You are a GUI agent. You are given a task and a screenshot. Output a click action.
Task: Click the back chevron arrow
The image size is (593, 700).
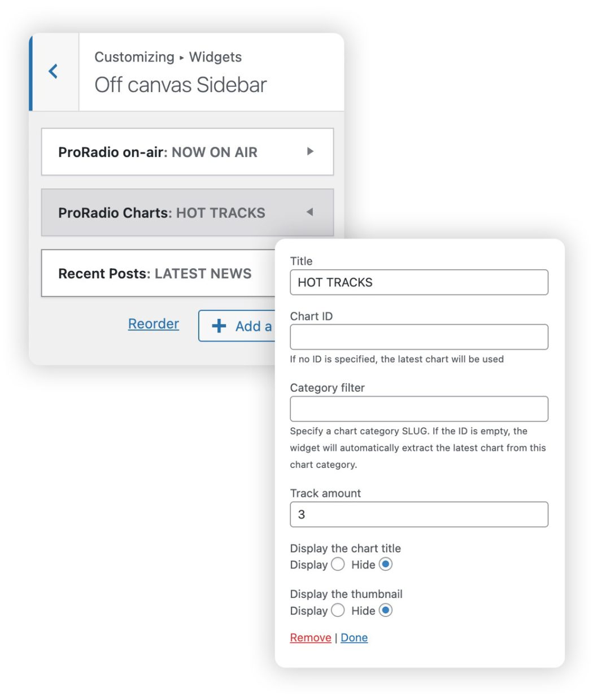point(54,71)
